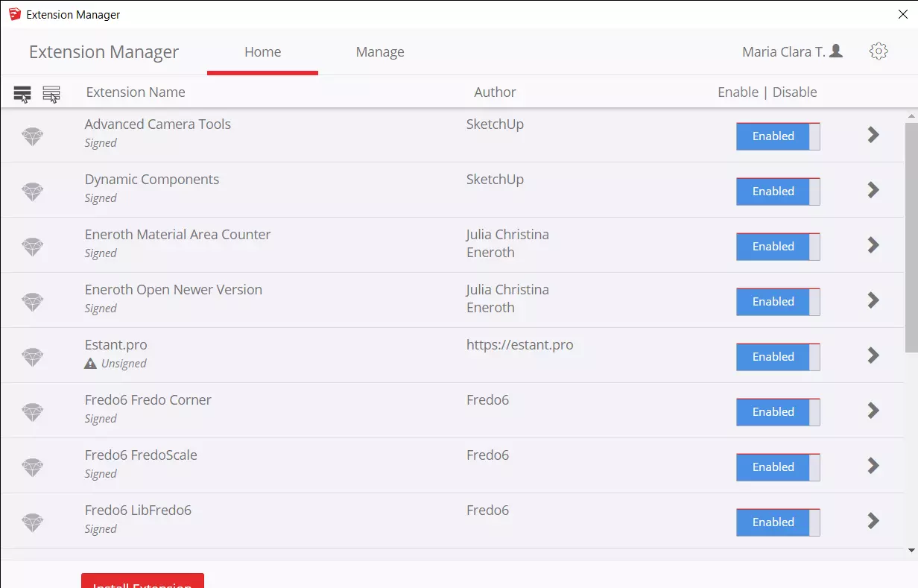Click the unsigned warning triangle for Estant.pro

pyautogui.click(x=91, y=364)
